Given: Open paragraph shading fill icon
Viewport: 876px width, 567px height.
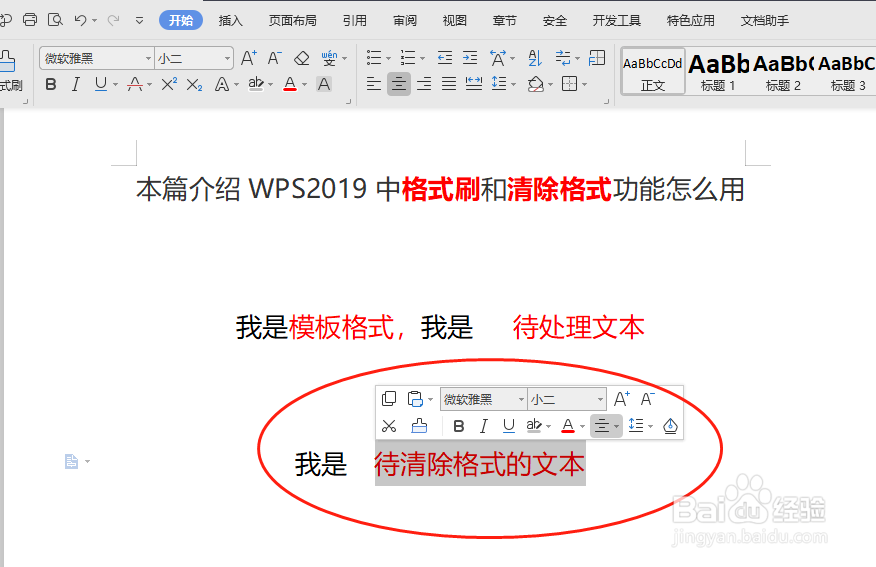Looking at the screenshot, I should [x=536, y=84].
